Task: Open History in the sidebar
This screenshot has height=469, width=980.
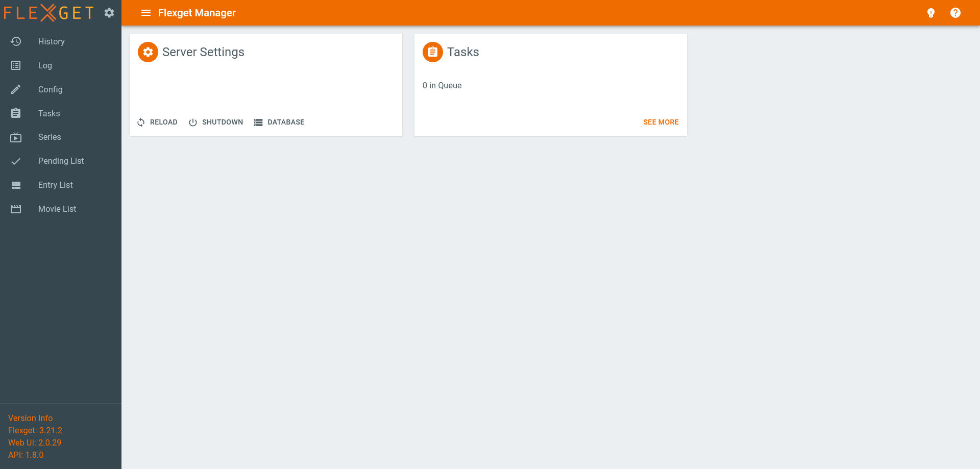Action: tap(61, 41)
